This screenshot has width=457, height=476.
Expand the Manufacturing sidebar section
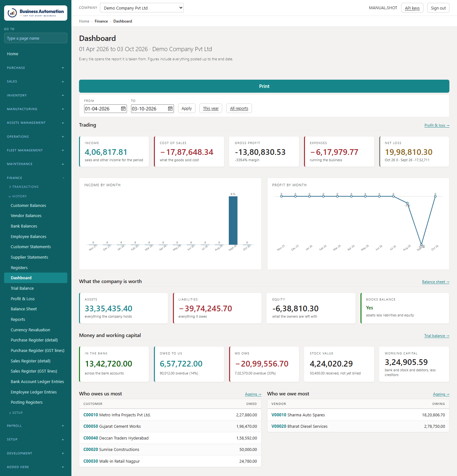point(36,109)
